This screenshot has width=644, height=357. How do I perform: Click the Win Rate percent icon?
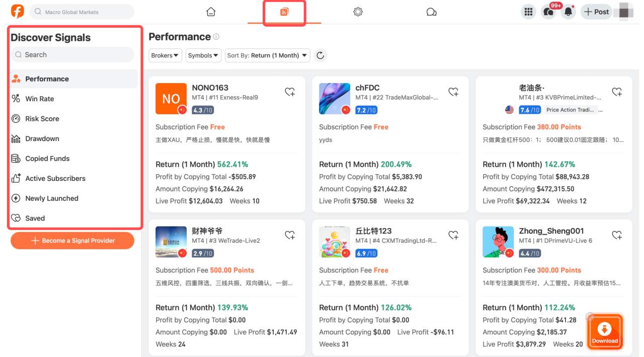[x=16, y=99]
